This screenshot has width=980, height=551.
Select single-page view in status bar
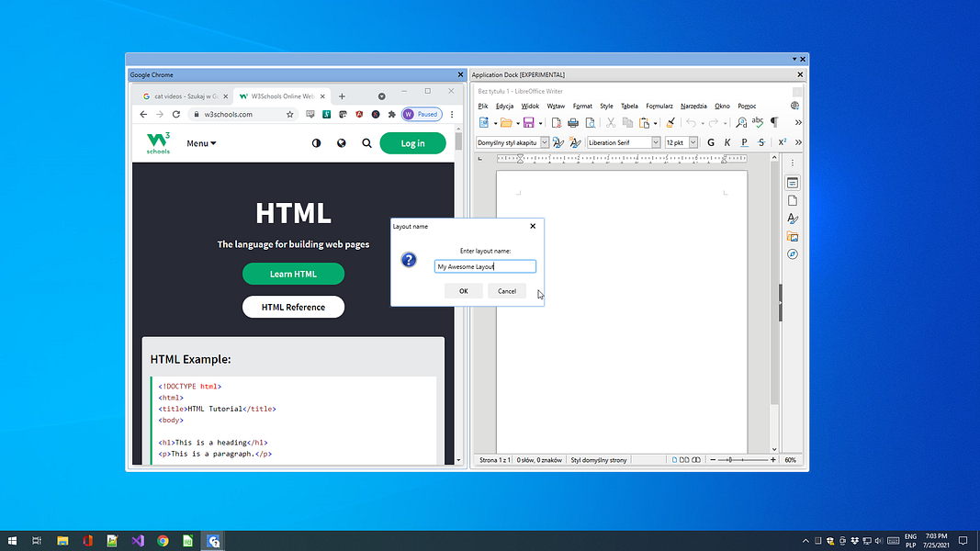coord(674,460)
